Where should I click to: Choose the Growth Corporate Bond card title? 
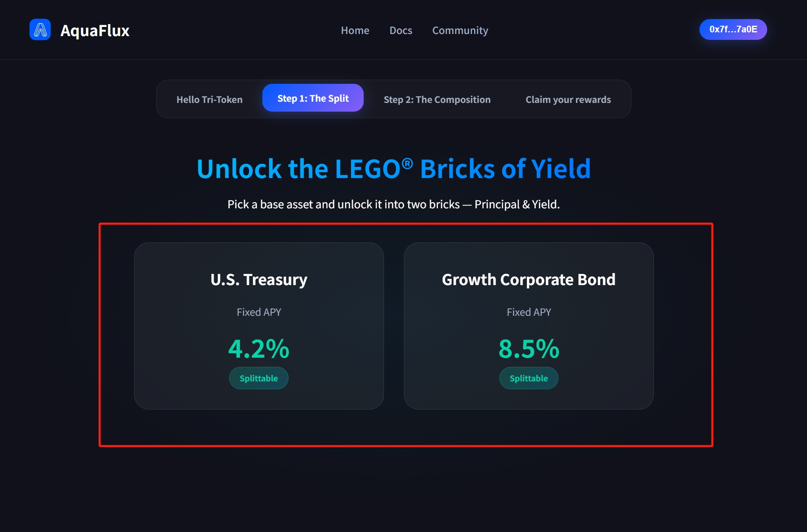pos(529,280)
